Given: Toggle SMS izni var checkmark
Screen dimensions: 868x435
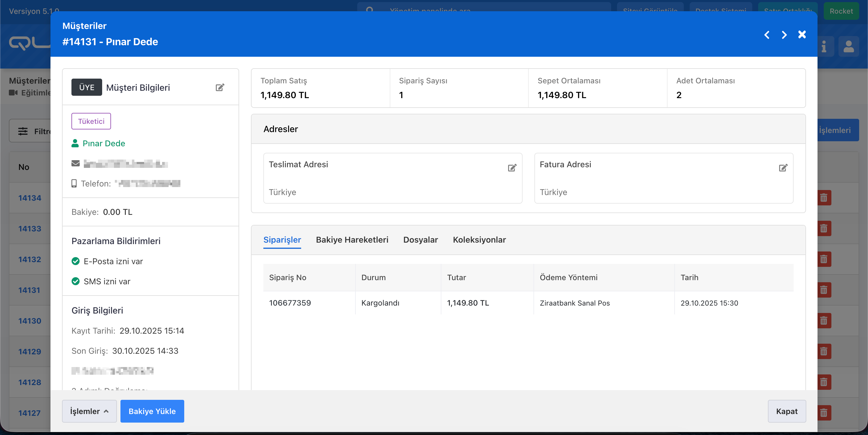Looking at the screenshot, I should (x=76, y=281).
